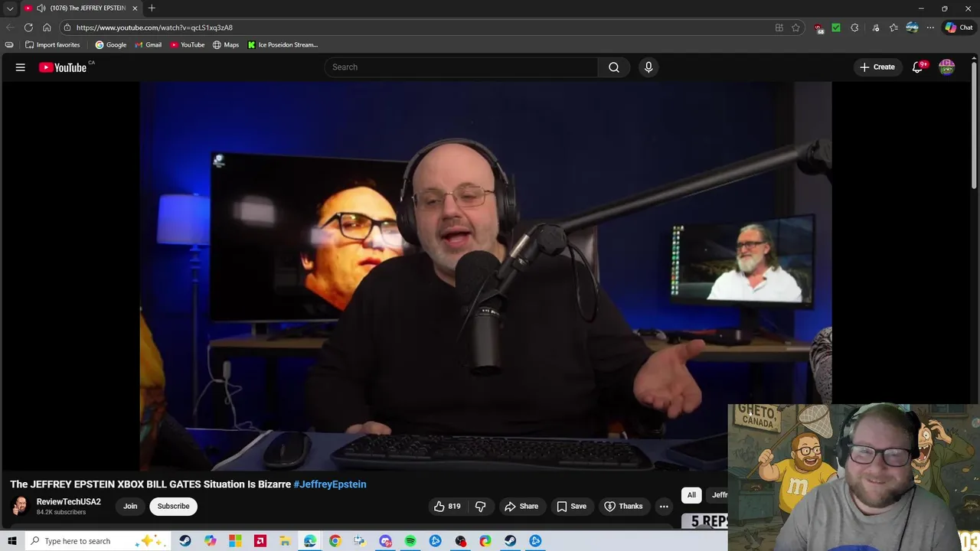Open Import favorites bookmark
Screen dimensions: 980x551
[x=53, y=45]
